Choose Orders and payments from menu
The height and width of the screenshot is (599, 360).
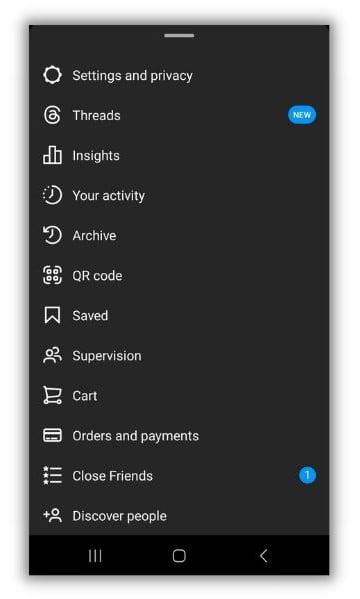(179, 436)
